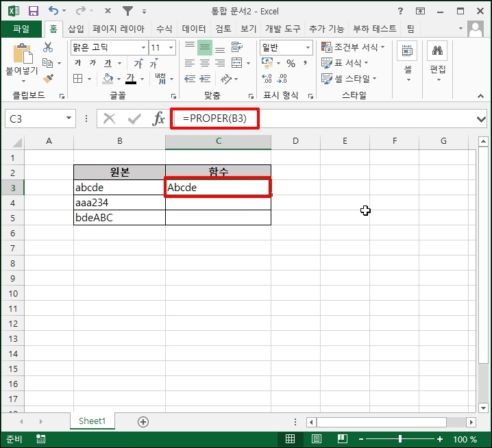Toggle wrap text
Screen dimensions: 492x448
[237, 47]
